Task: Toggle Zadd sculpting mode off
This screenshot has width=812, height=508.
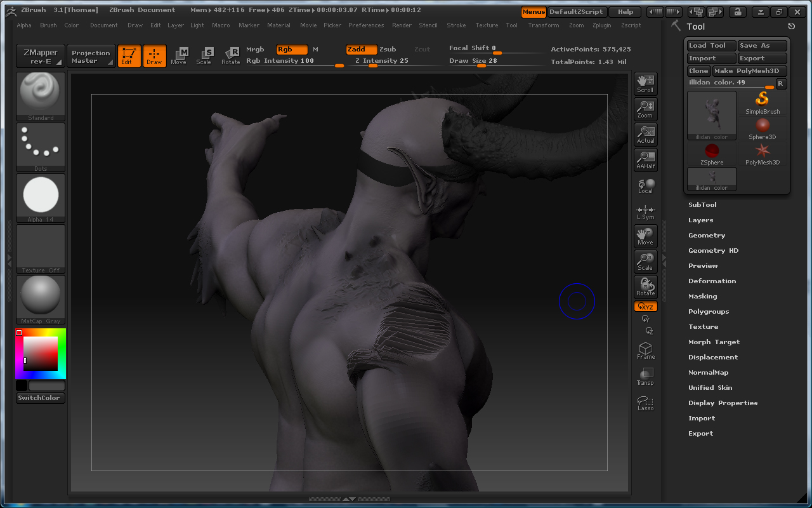Action: (361, 49)
